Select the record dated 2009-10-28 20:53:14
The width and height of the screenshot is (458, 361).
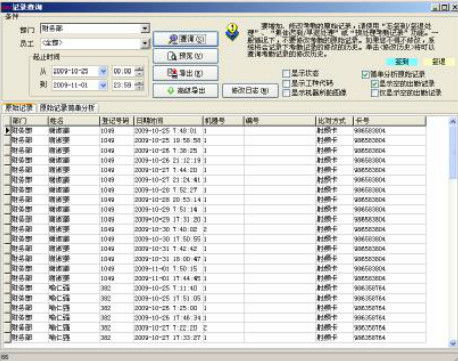click(x=218, y=200)
